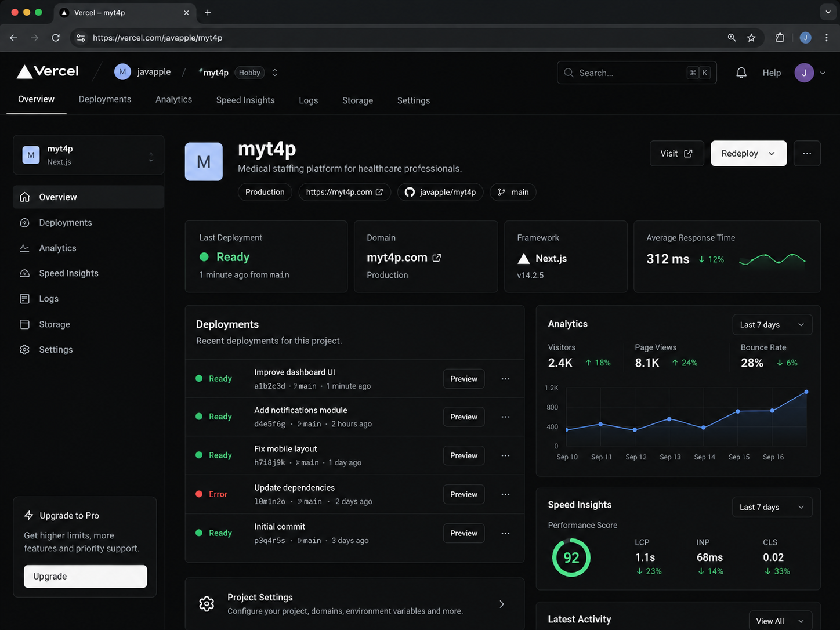
Task: Open the Project Settings row
Action: click(354, 604)
